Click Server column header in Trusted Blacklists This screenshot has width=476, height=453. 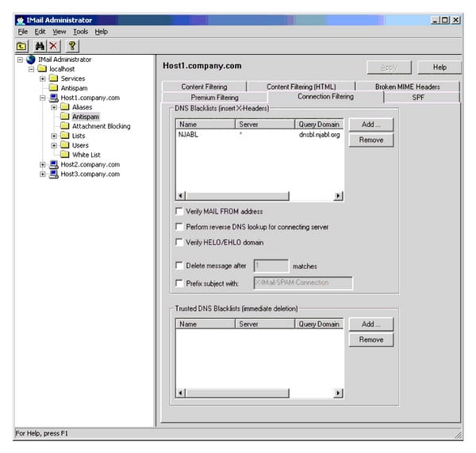click(x=265, y=324)
